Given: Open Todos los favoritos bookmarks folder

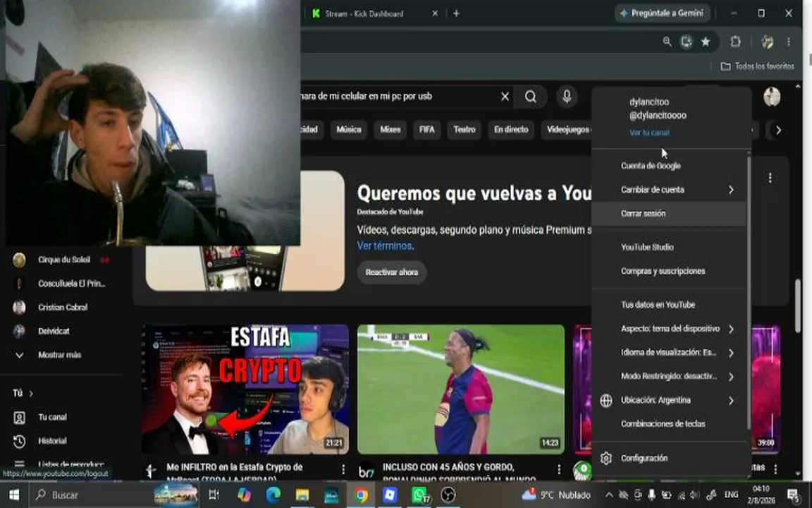Looking at the screenshot, I should click(757, 66).
